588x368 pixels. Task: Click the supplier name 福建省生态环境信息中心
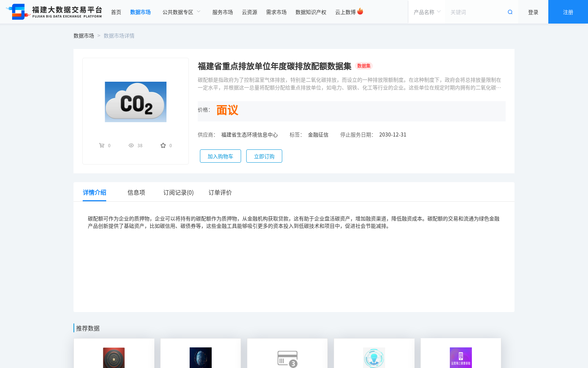(250, 135)
